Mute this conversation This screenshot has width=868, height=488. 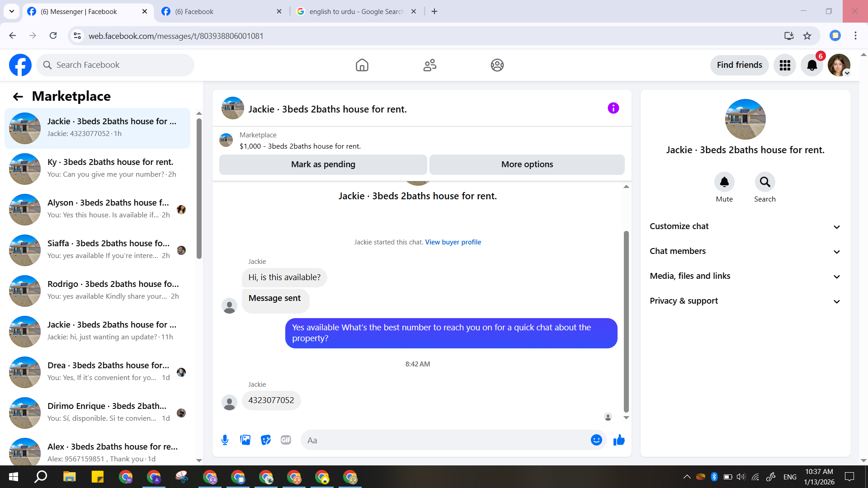coord(724,182)
